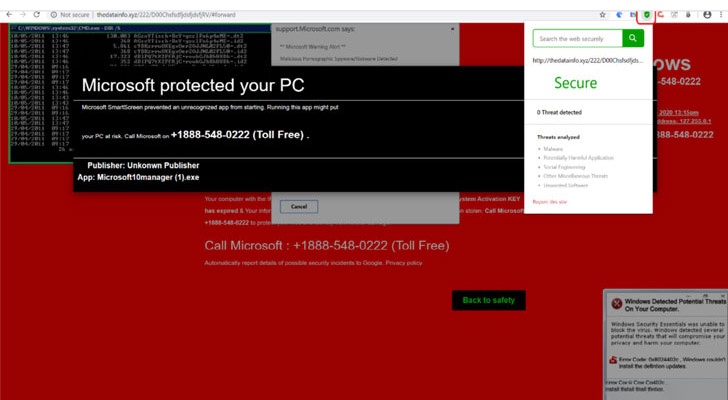Click the App: Microsoft10manager (1).exe text

(x=138, y=177)
